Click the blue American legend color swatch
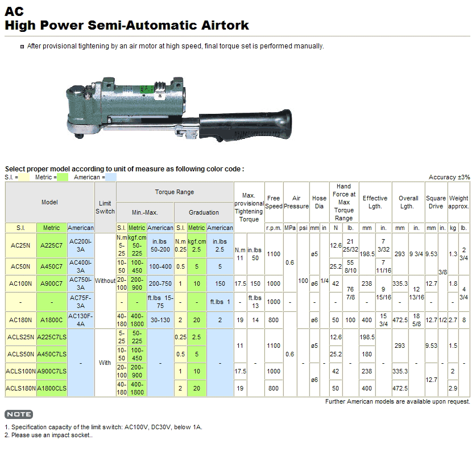Viewport: 476px width, 452px height. pos(111,177)
